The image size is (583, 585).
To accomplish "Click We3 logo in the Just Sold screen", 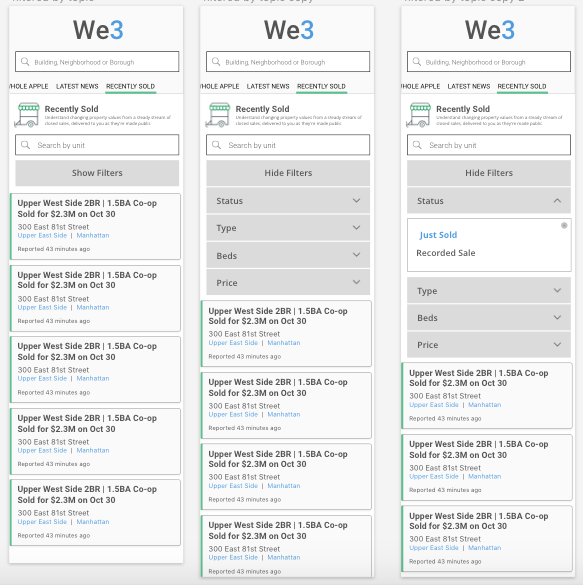I will click(490, 30).
